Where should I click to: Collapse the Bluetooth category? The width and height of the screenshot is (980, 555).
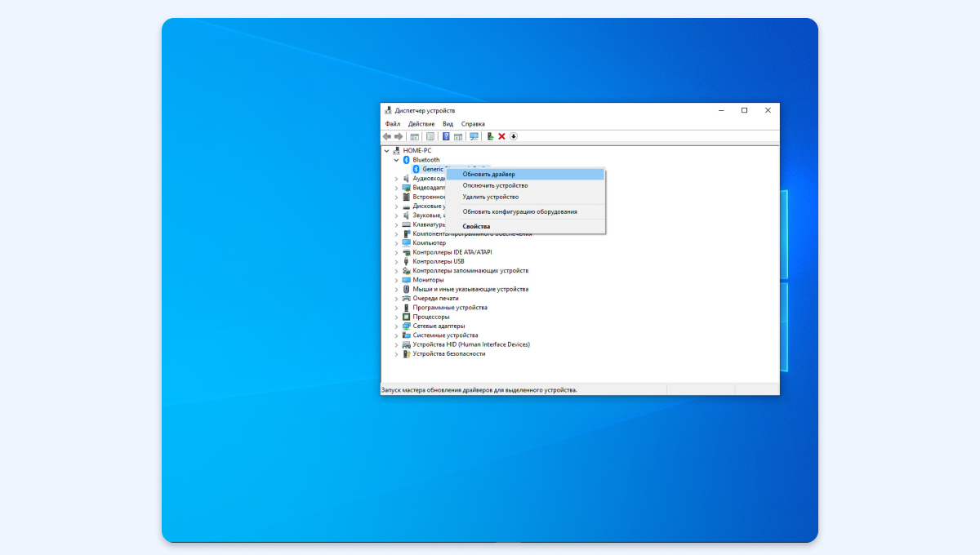click(x=397, y=160)
